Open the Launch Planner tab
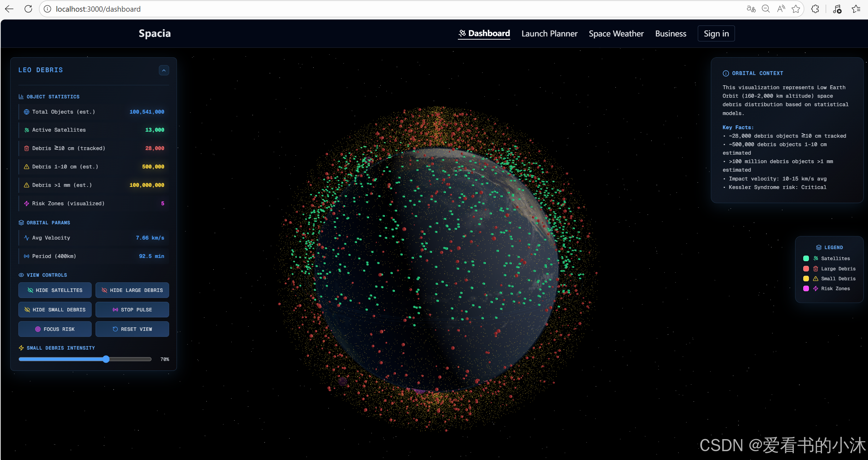Image resolution: width=868 pixels, height=460 pixels. coord(549,34)
